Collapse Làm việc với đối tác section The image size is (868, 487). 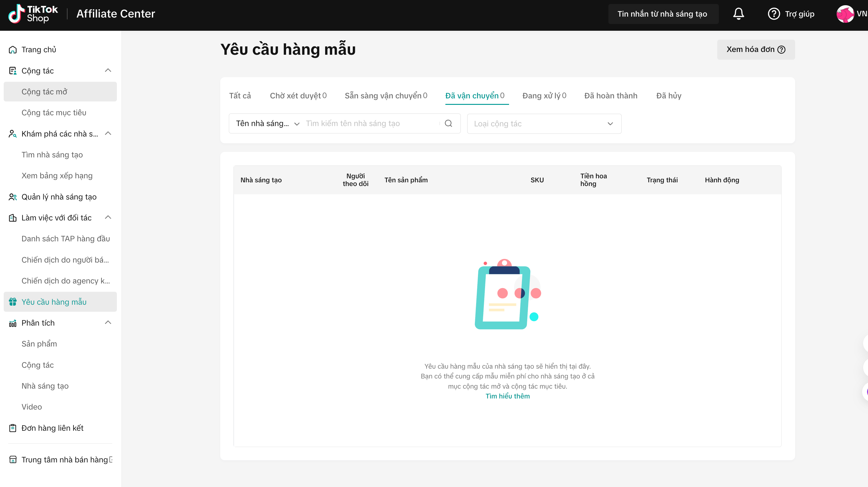point(108,218)
